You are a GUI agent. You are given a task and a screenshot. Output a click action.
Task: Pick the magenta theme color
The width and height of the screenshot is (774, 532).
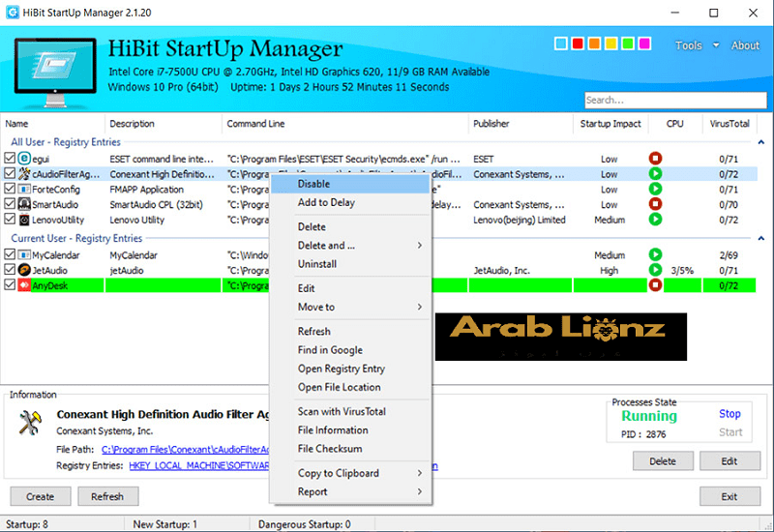pos(644,44)
